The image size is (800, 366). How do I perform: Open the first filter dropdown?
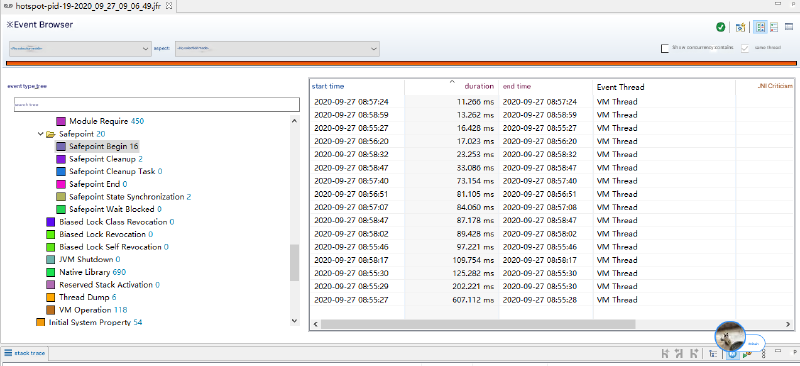[x=79, y=48]
